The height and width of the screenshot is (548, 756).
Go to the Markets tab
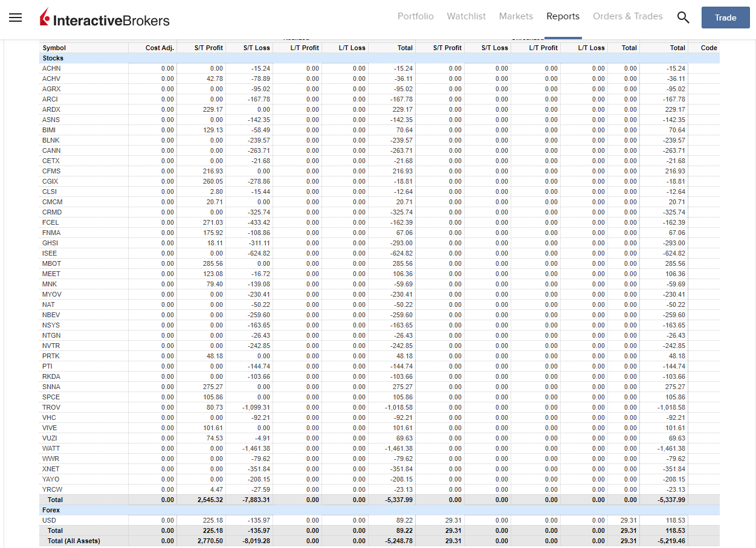pos(516,16)
